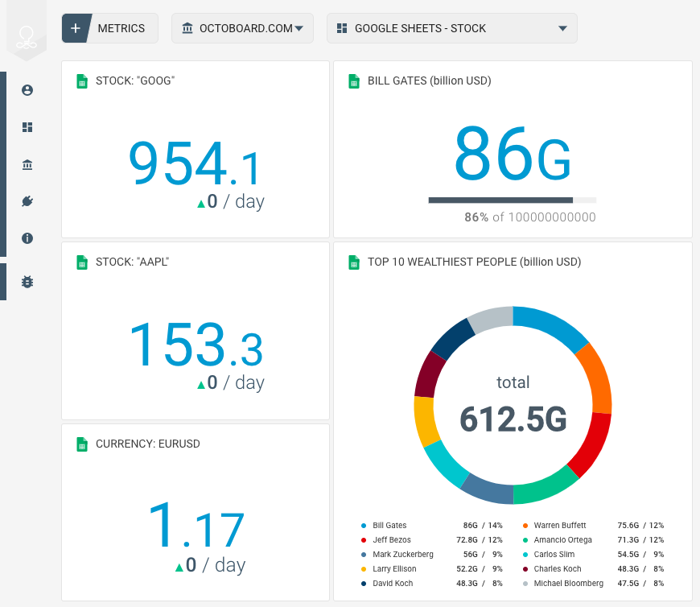This screenshot has width=700, height=607.
Task: Expand the OCTOBOARD.COM dropdown arrow
Action: click(299, 28)
